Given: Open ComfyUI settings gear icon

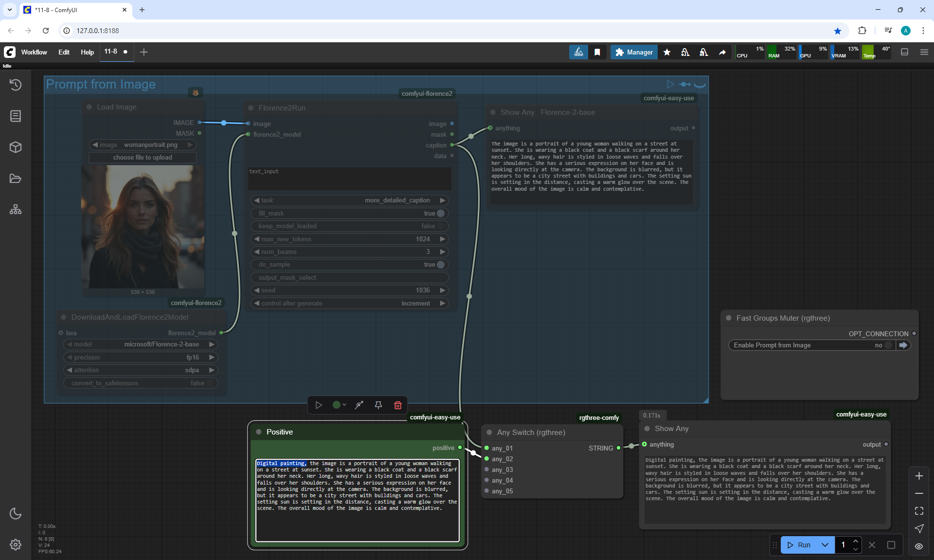Looking at the screenshot, I should coord(16,544).
